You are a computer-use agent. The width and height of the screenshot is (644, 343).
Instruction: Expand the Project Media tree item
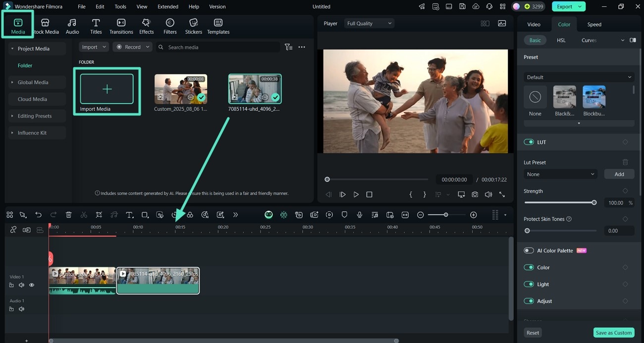click(x=12, y=49)
